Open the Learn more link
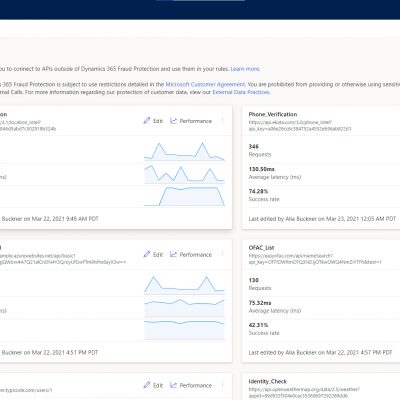The image size is (400, 400). tap(245, 69)
